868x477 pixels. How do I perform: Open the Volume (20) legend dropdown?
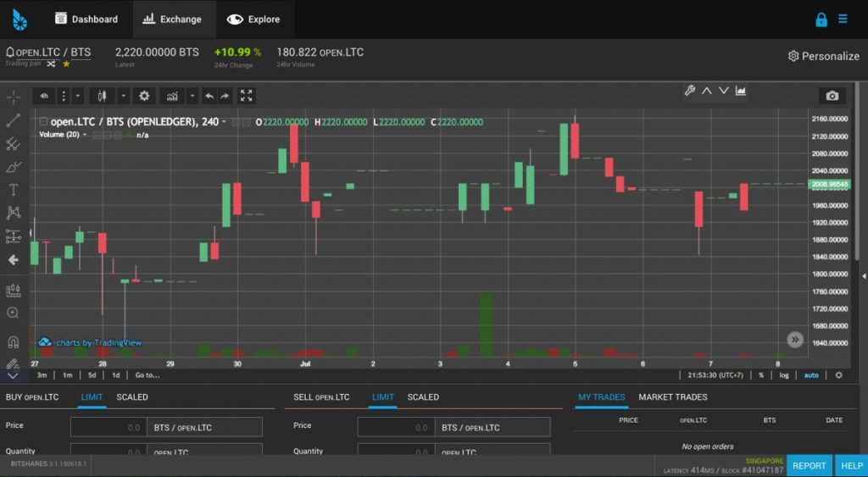[x=85, y=135]
